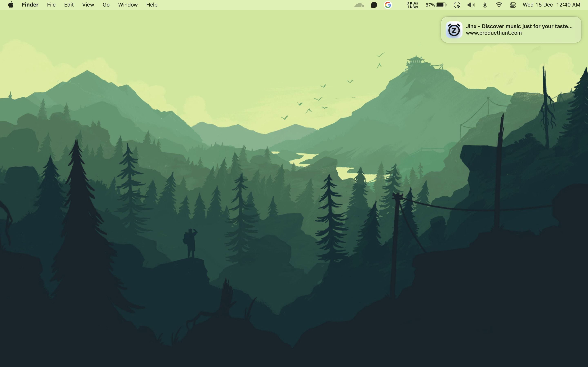Click the date and time clock
Image resolution: width=588 pixels, height=367 pixels.
pos(551,5)
